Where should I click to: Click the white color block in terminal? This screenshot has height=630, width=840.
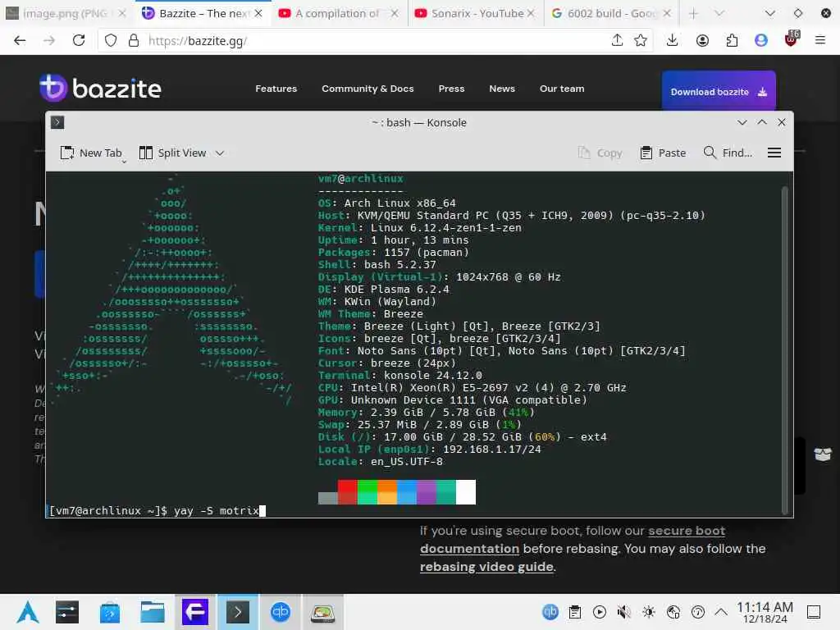pos(466,492)
